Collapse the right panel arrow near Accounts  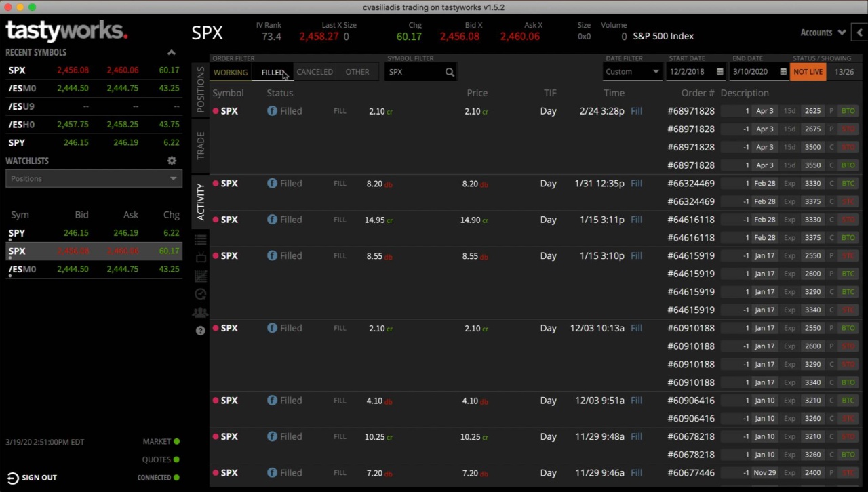coord(859,33)
